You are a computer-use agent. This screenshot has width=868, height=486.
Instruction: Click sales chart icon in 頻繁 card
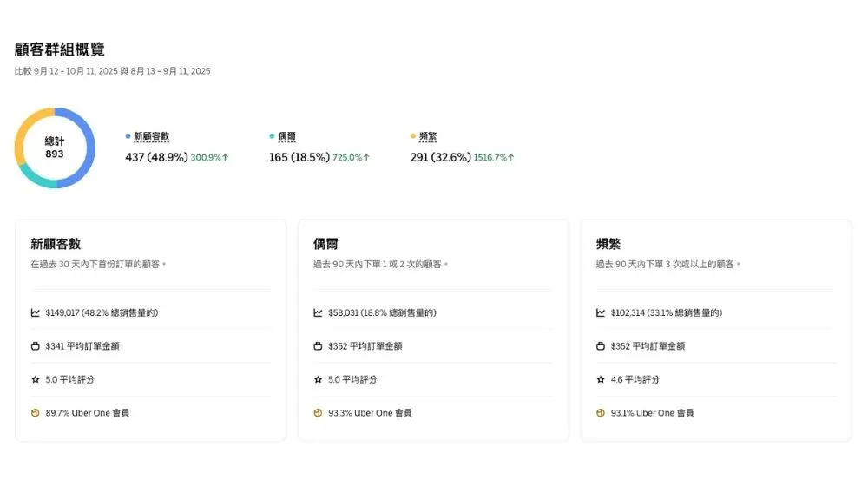tap(601, 312)
